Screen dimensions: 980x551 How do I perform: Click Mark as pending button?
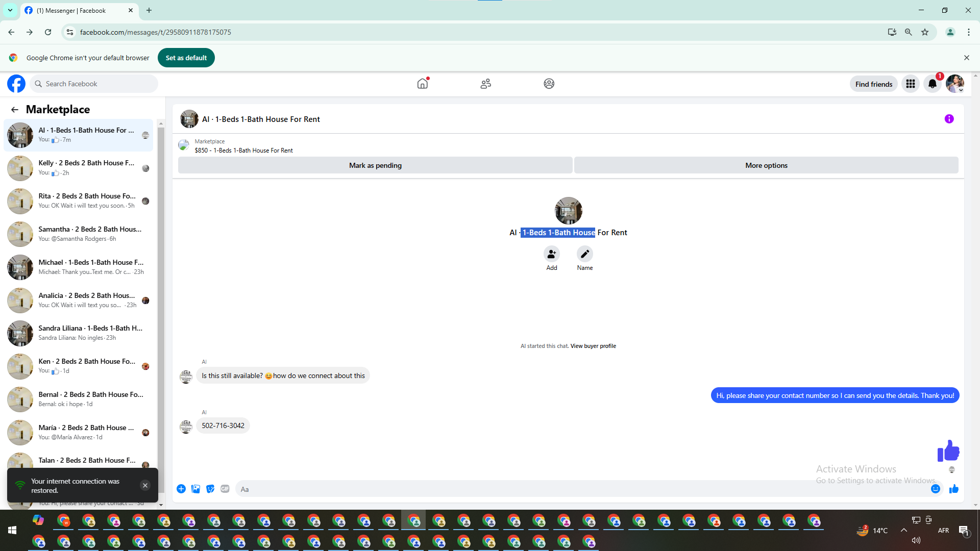coord(375,165)
